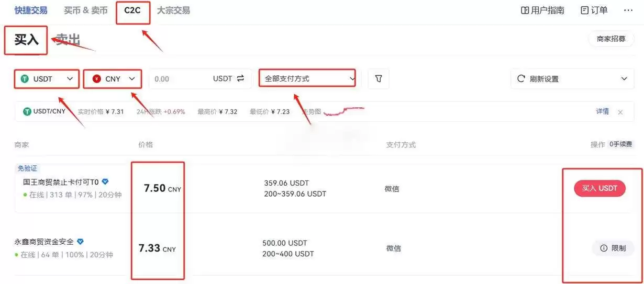The height and width of the screenshot is (284, 644).
Task: Click the USDT/CNY swap arrows icon
Action: (x=240, y=78)
